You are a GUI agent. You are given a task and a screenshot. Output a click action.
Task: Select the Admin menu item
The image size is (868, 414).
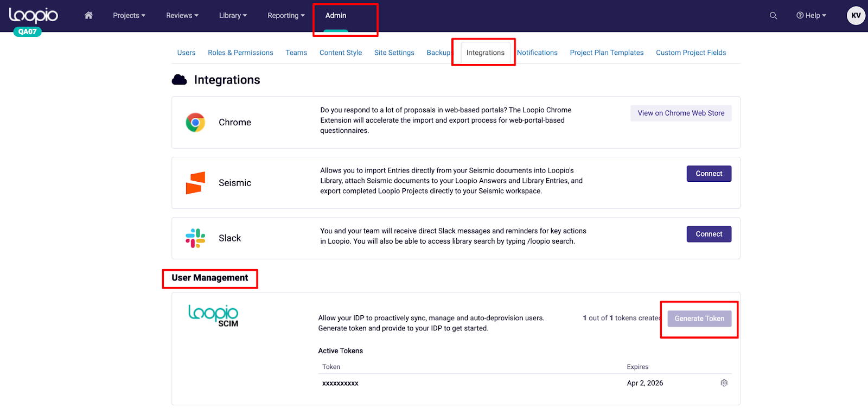[336, 16]
